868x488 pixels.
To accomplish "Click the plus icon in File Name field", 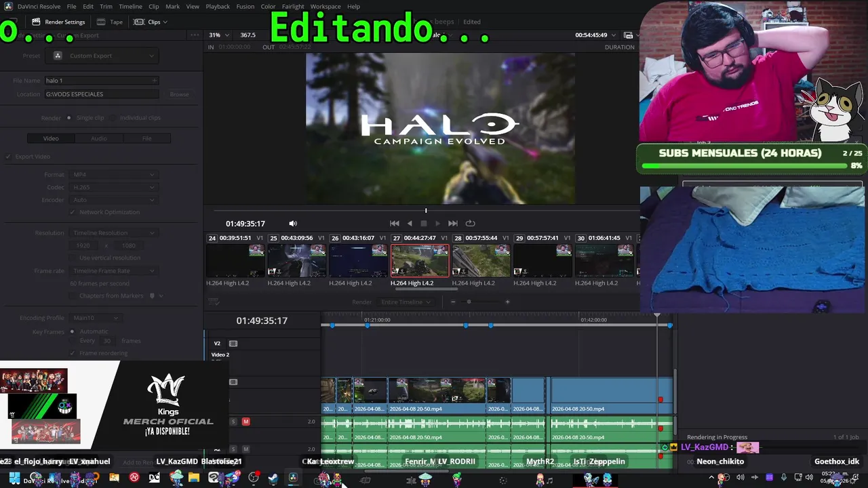I will [155, 81].
